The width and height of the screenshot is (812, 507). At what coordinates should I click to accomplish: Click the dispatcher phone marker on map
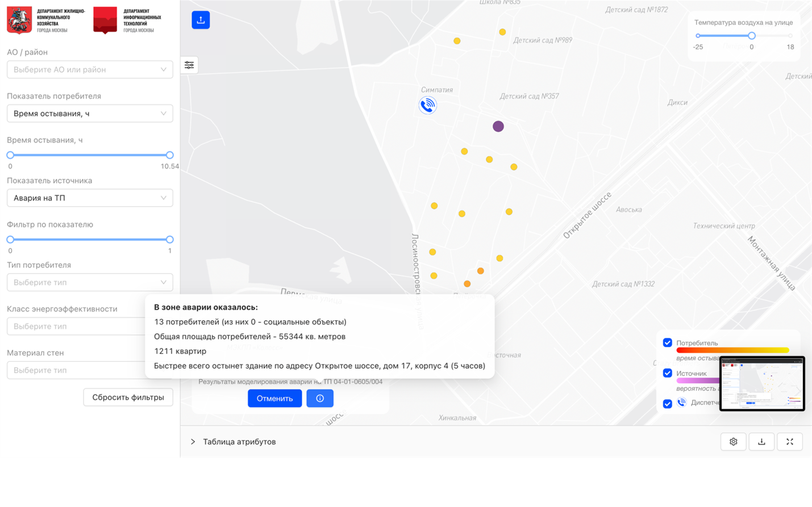[427, 105]
